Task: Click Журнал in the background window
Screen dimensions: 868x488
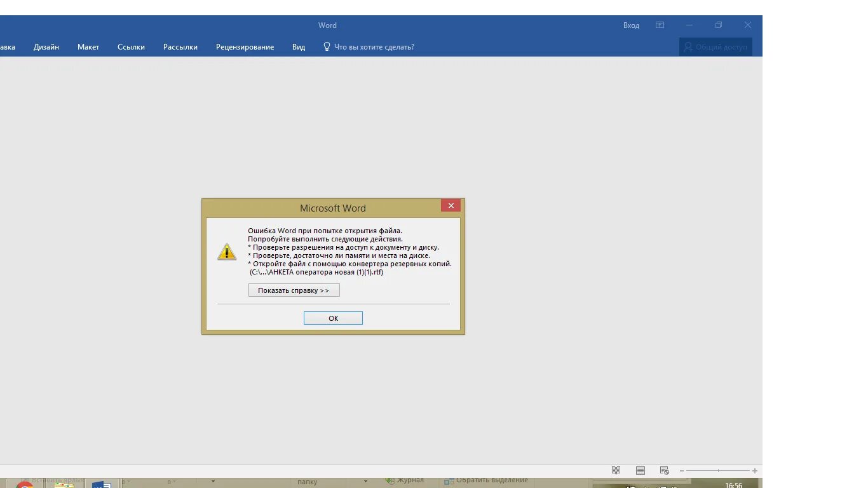Action: pyautogui.click(x=405, y=481)
